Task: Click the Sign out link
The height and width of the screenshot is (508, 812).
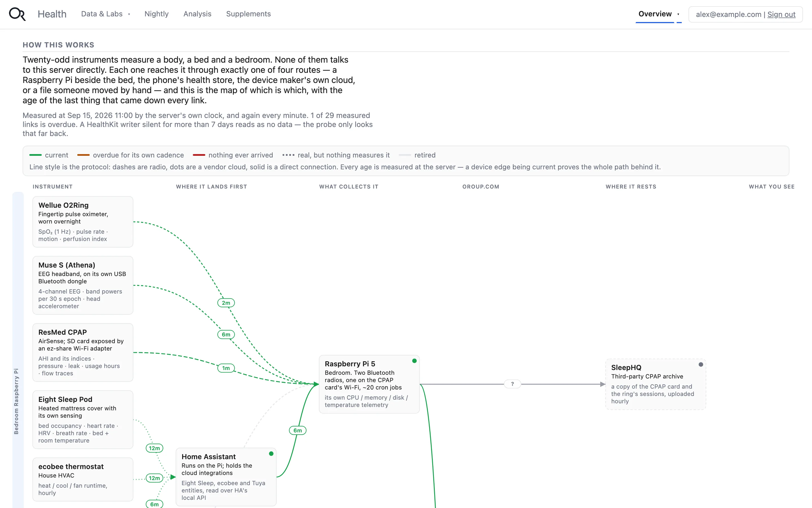Action: pyautogui.click(x=781, y=14)
